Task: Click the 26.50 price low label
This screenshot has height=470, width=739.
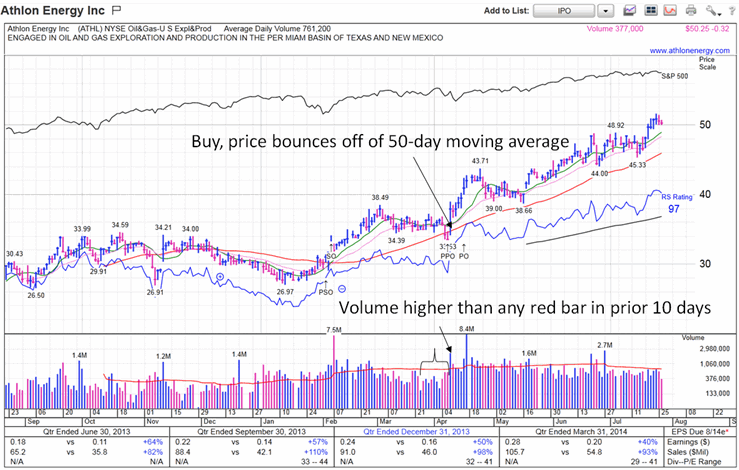Action: pyautogui.click(x=36, y=296)
